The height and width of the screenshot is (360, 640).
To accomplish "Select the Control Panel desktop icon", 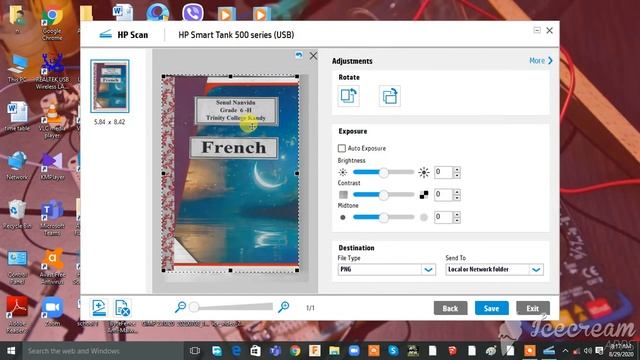I will pyautogui.click(x=17, y=267).
